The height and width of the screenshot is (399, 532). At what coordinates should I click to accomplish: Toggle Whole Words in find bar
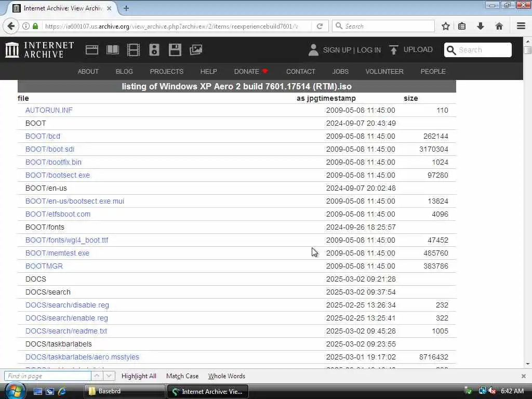(227, 376)
